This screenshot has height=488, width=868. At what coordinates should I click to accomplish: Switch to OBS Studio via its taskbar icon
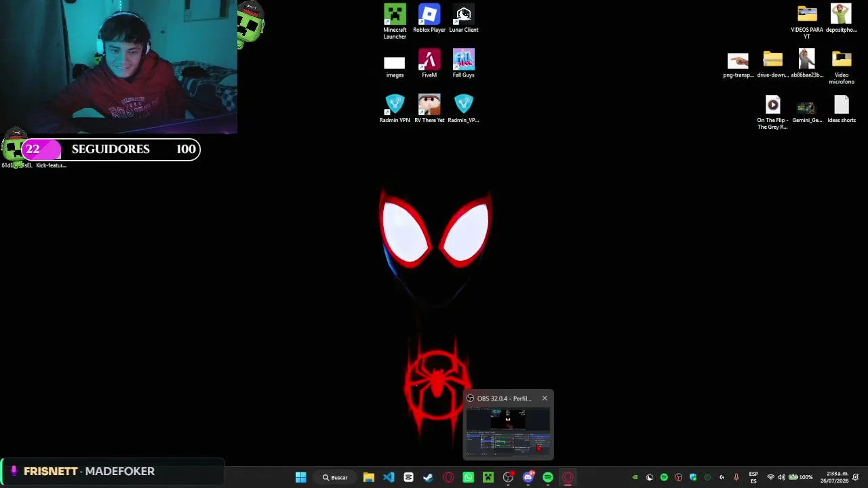point(508,477)
